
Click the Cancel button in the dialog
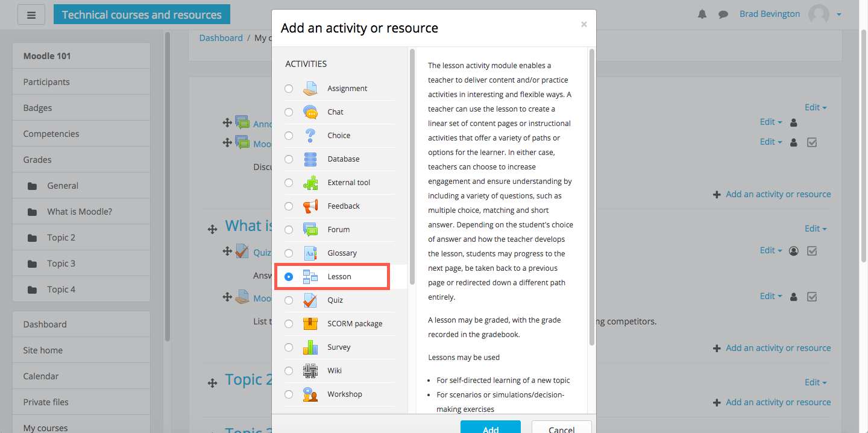click(x=561, y=427)
